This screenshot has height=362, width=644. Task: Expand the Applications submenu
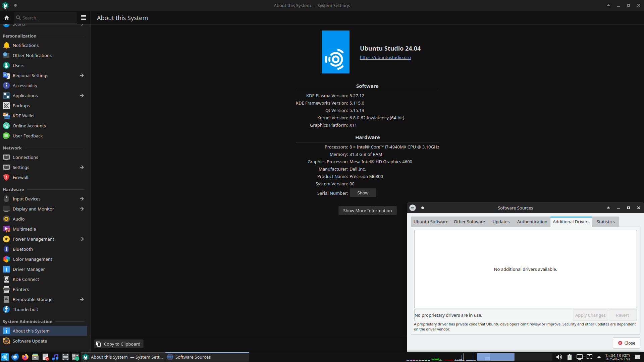point(82,96)
